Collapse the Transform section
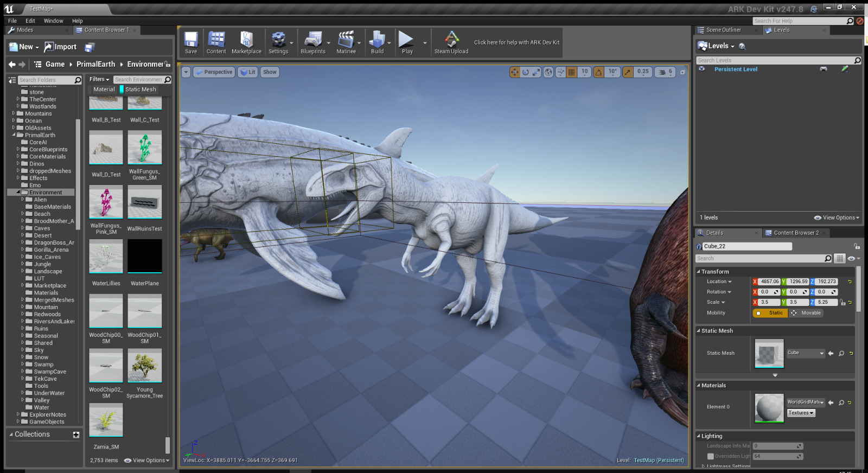The height and width of the screenshot is (473, 868). pos(699,272)
